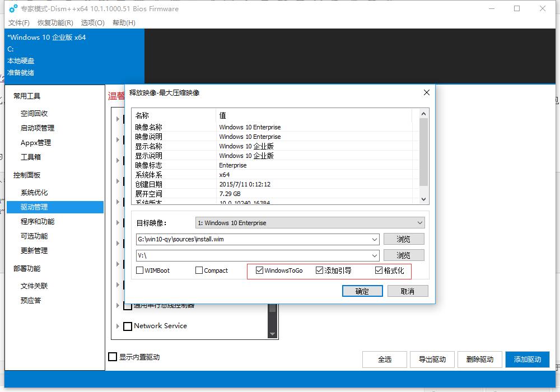This screenshot has height=392, width=560.
Task: Click the image info list scroll-up arrow
Action: 423,114
